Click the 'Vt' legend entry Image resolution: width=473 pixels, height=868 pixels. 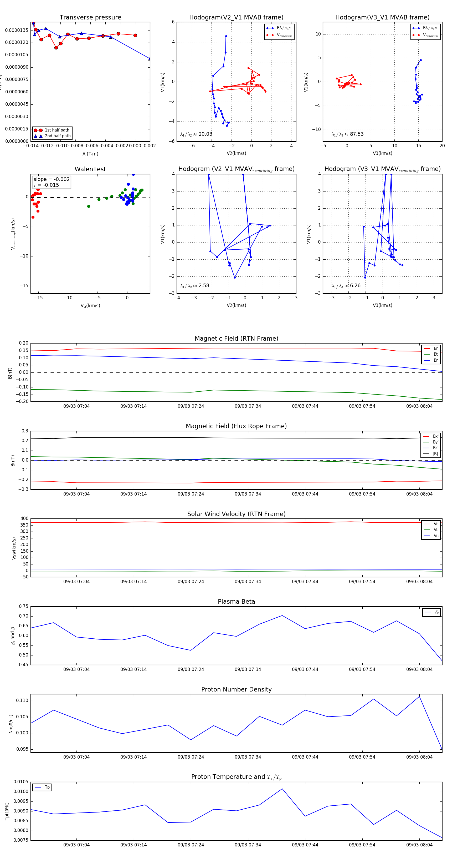431,530
